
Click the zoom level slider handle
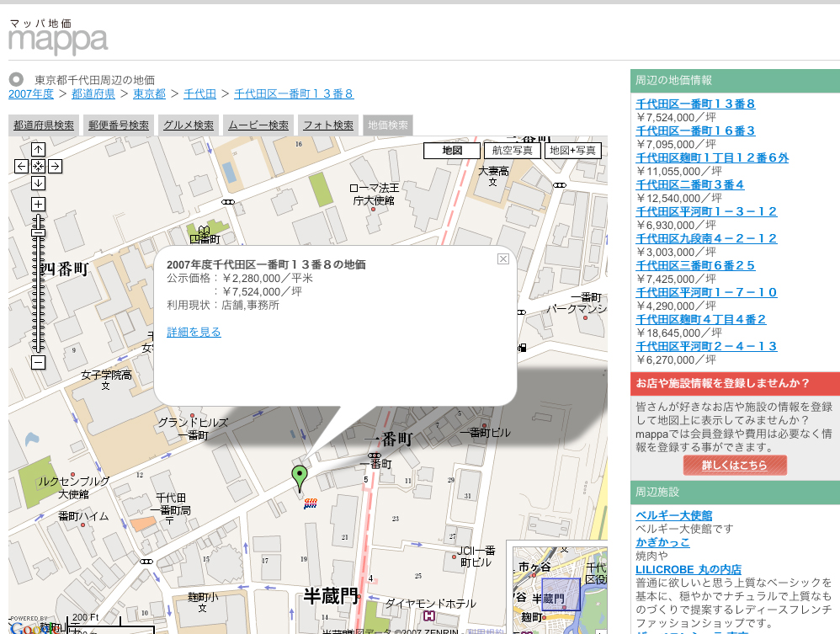tap(38, 232)
